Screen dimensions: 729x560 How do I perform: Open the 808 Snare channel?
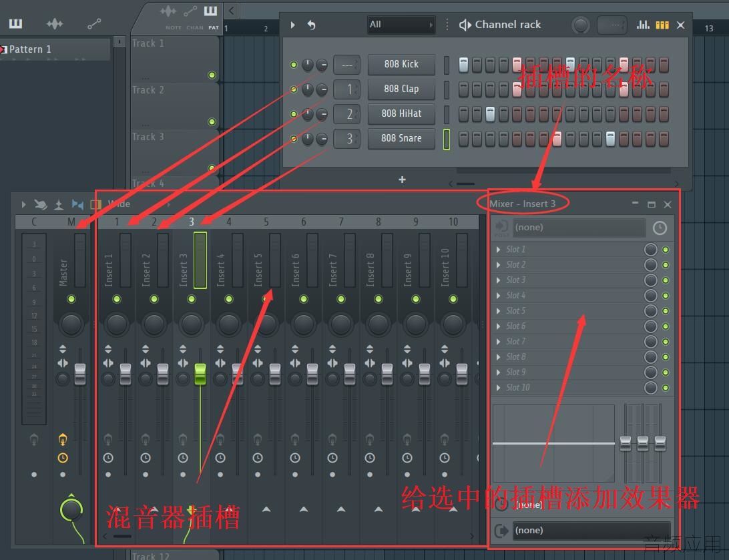401,138
